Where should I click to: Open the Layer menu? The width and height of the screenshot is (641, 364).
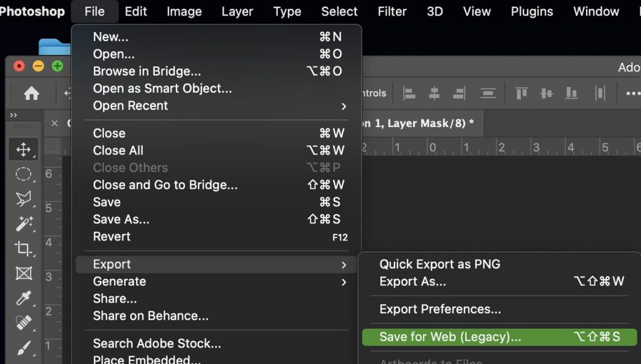[x=237, y=11]
